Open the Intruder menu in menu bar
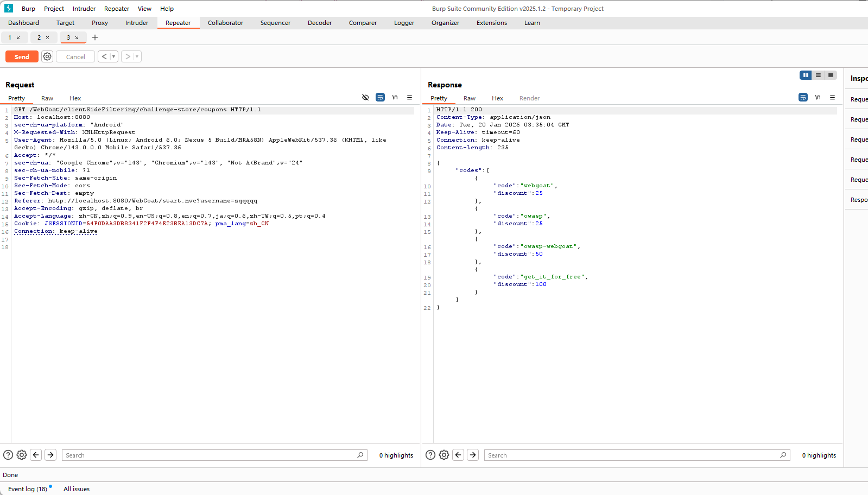868x495 pixels. click(x=84, y=9)
